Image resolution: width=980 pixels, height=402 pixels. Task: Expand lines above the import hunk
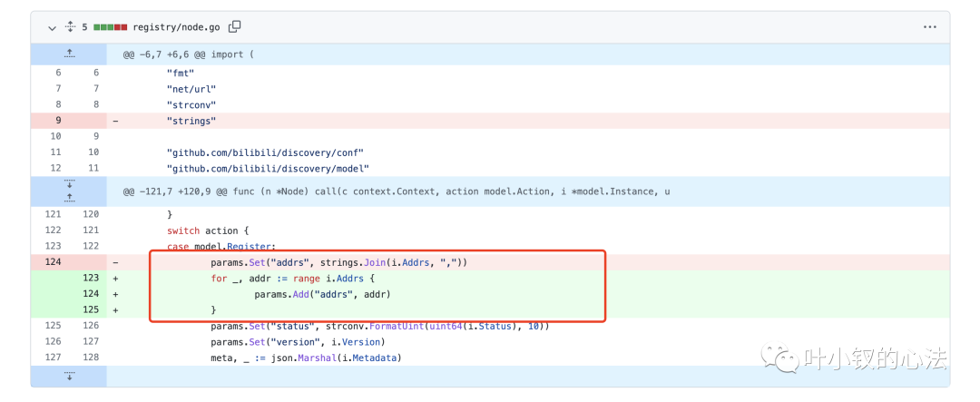click(69, 54)
